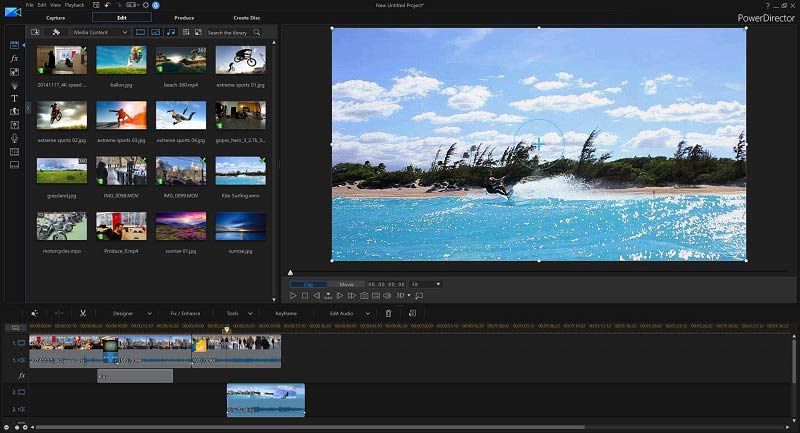Click the Play button in preview controls
Viewport: 800px width, 433px height.
pos(293,295)
